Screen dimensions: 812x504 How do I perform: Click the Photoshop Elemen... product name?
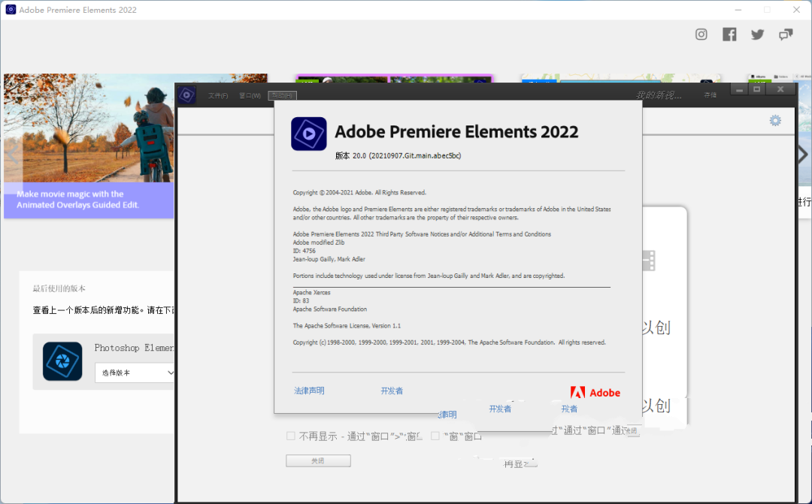click(x=134, y=348)
